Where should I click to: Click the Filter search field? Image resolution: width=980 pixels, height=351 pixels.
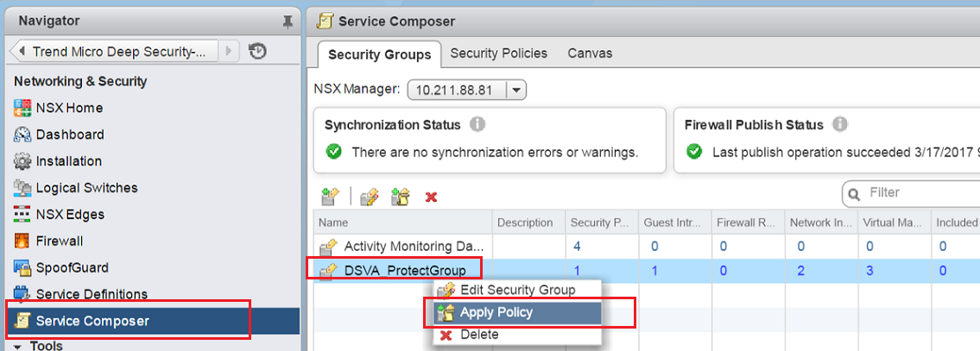coord(920,193)
